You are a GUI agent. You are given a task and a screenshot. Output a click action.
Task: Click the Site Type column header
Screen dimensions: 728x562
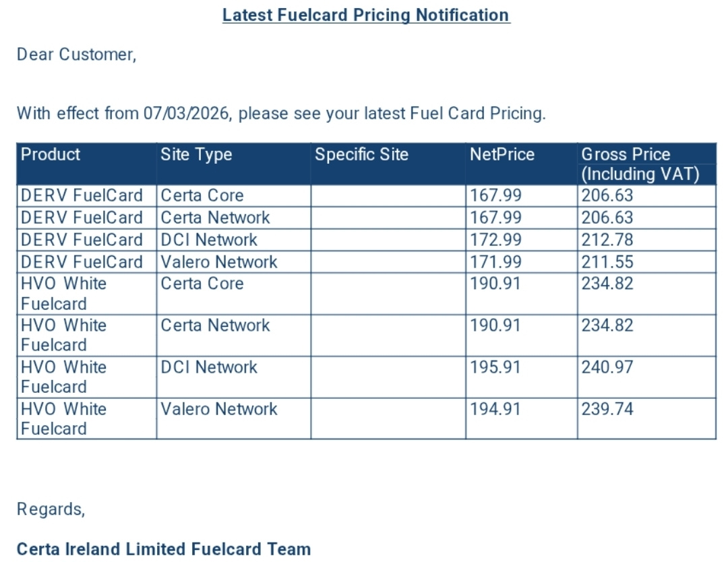point(196,154)
